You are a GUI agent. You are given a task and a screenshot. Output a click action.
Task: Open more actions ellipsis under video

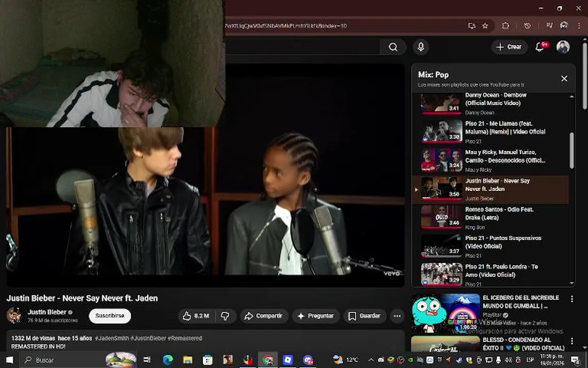coord(397,316)
